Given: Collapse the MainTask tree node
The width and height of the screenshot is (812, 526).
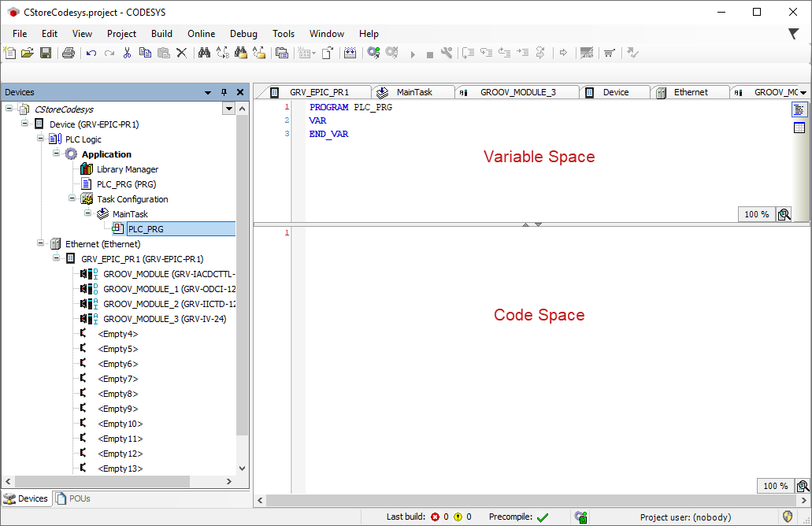Looking at the screenshot, I should point(87,213).
